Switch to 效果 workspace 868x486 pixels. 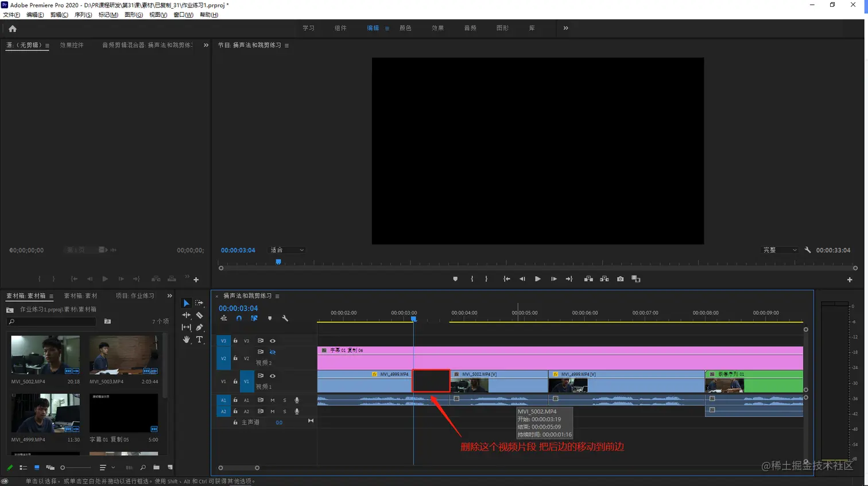[438, 28]
